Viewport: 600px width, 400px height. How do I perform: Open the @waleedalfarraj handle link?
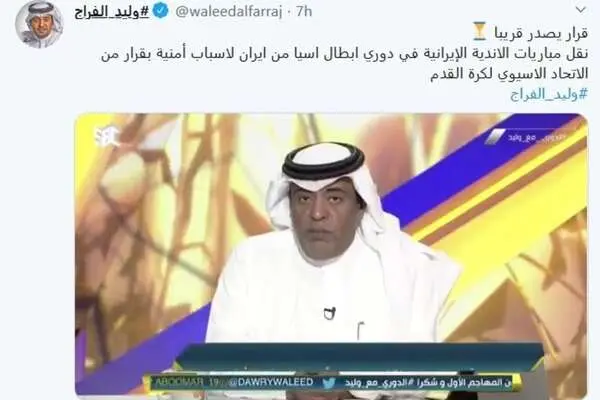(x=229, y=11)
